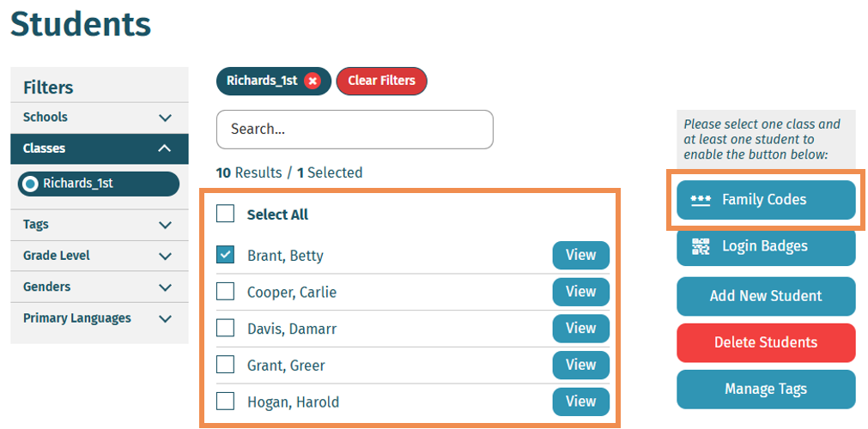The height and width of the screenshot is (429, 868).
Task: Click the Clear Filters button
Action: point(381,81)
